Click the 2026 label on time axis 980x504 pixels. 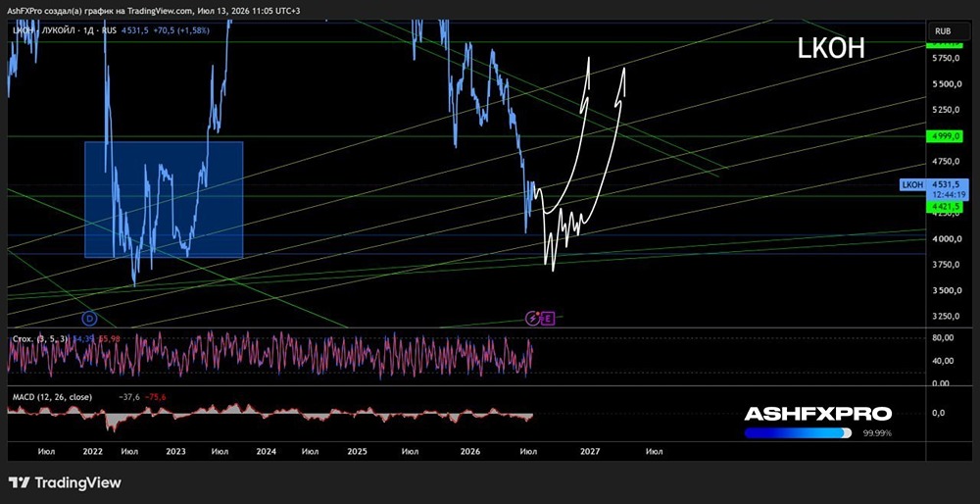(470, 451)
